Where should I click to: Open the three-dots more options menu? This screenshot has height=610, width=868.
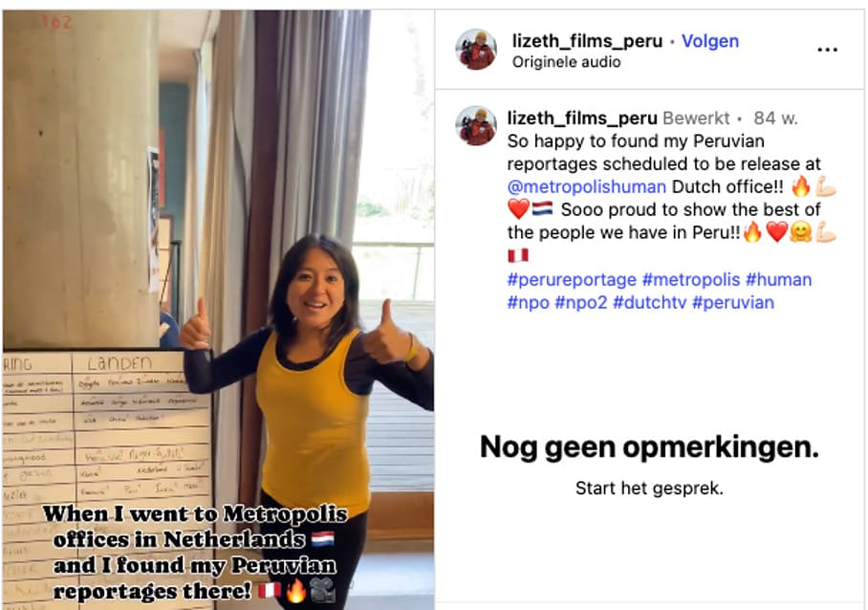(x=827, y=50)
